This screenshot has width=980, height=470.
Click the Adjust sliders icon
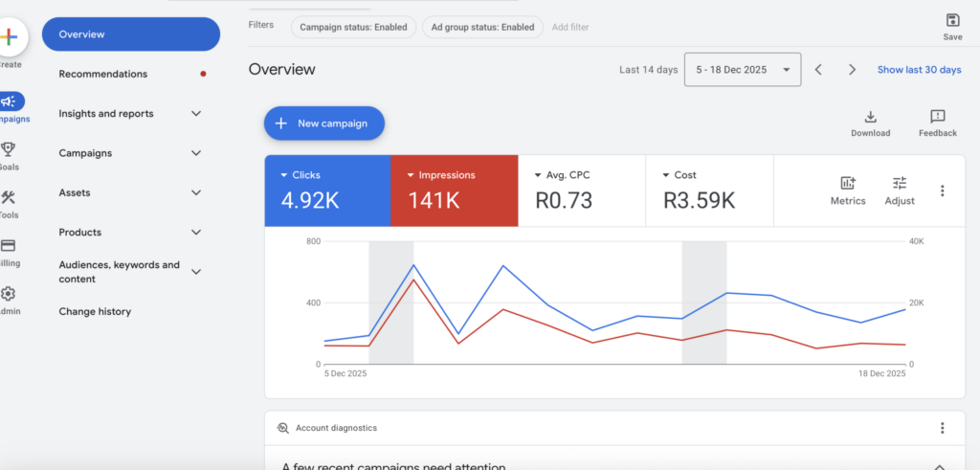(900, 183)
